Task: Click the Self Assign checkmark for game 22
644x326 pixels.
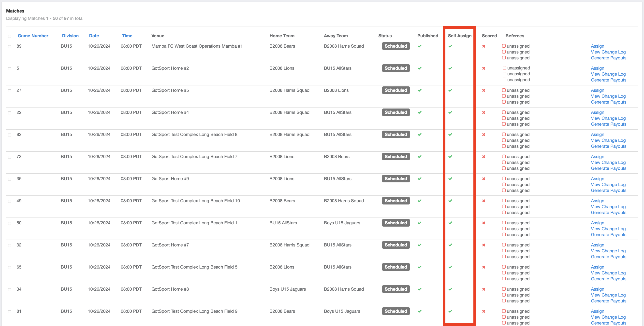Action: (x=450, y=112)
